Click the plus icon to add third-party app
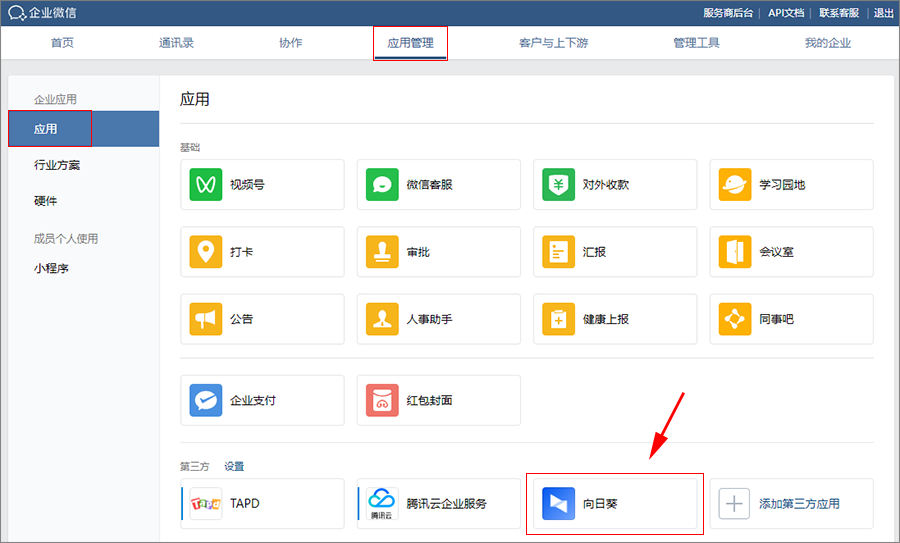 (735, 503)
